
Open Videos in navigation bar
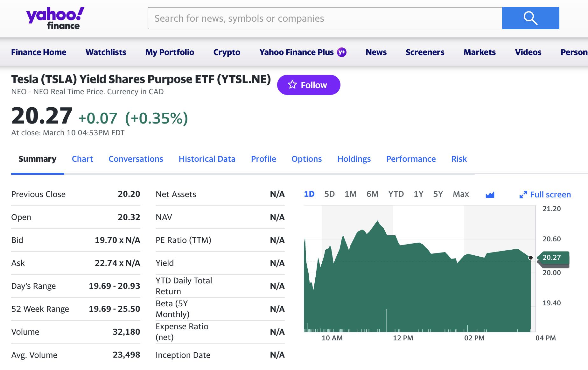point(528,52)
